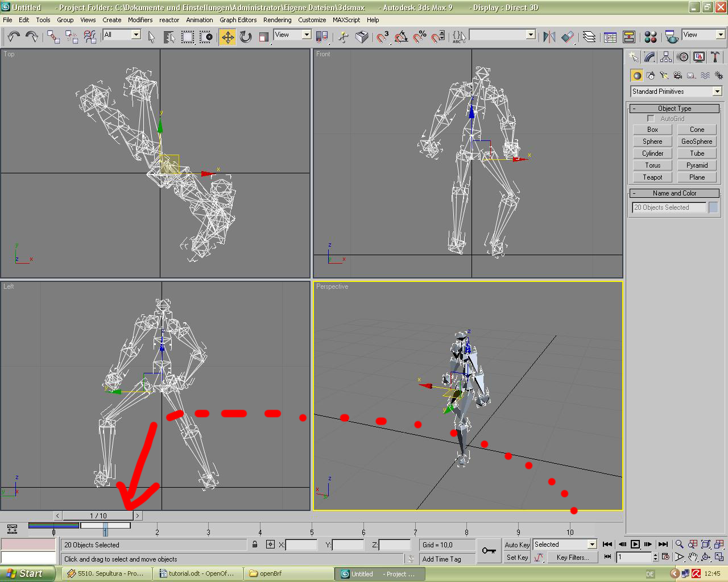Image resolution: width=728 pixels, height=582 pixels.
Task: Open the Mirror tool
Action: [x=549, y=38]
